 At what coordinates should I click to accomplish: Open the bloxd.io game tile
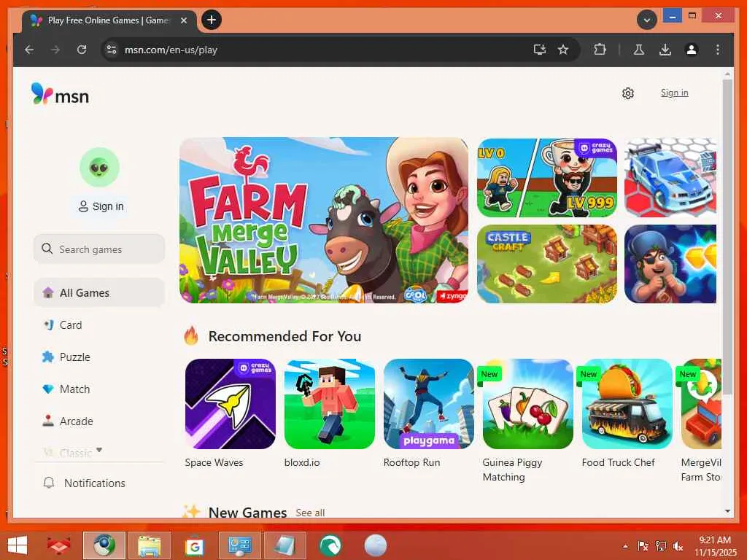point(330,404)
